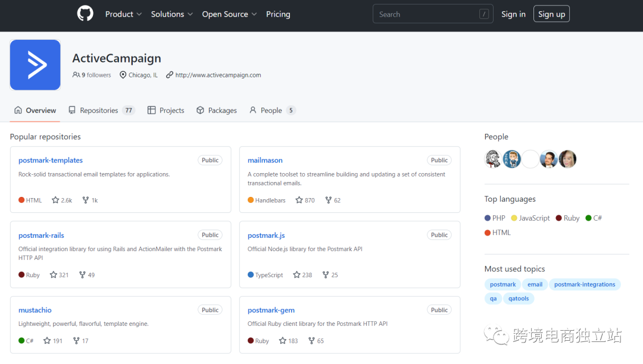Switch to the Overview tab

pyautogui.click(x=35, y=110)
